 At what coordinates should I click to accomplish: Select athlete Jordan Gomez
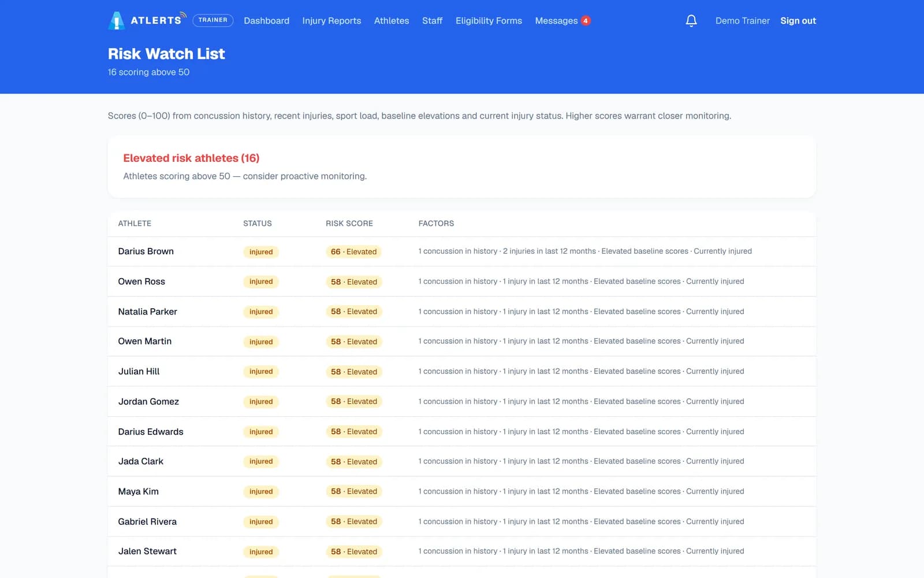point(148,401)
